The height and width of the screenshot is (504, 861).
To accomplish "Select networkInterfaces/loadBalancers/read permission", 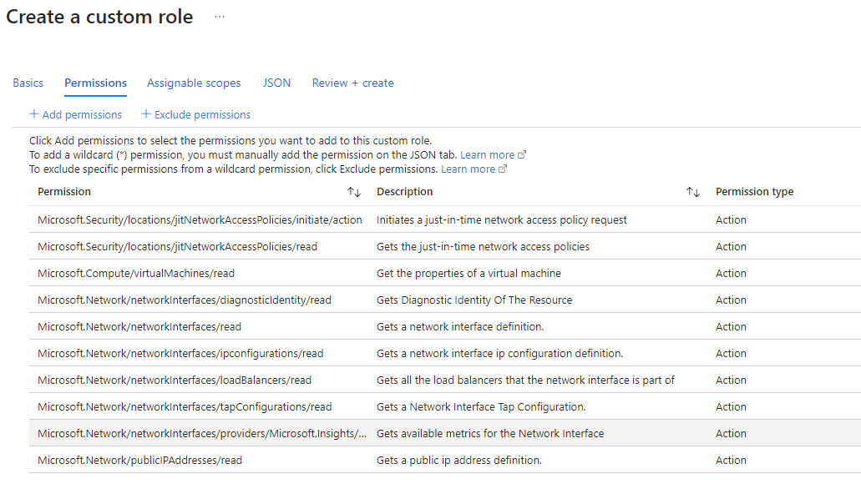I will 175,381.
